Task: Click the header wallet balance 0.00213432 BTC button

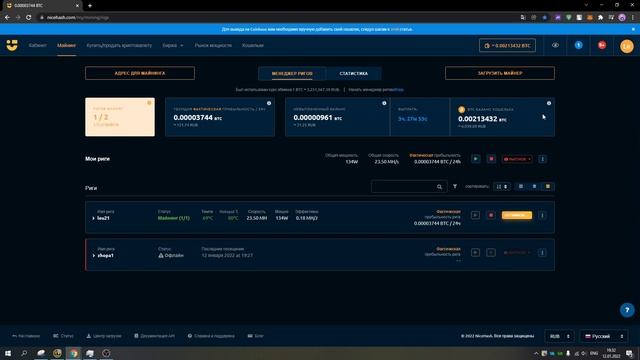Action: point(507,45)
